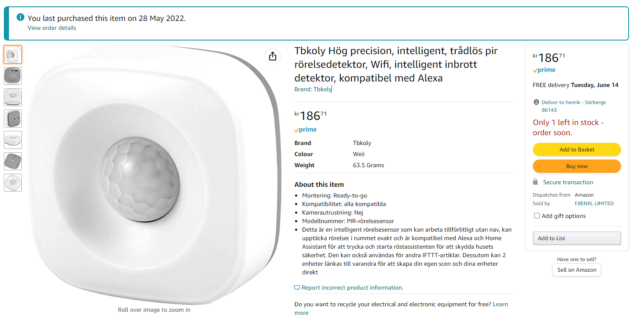
Task: Open View order details link
Action: point(52,28)
